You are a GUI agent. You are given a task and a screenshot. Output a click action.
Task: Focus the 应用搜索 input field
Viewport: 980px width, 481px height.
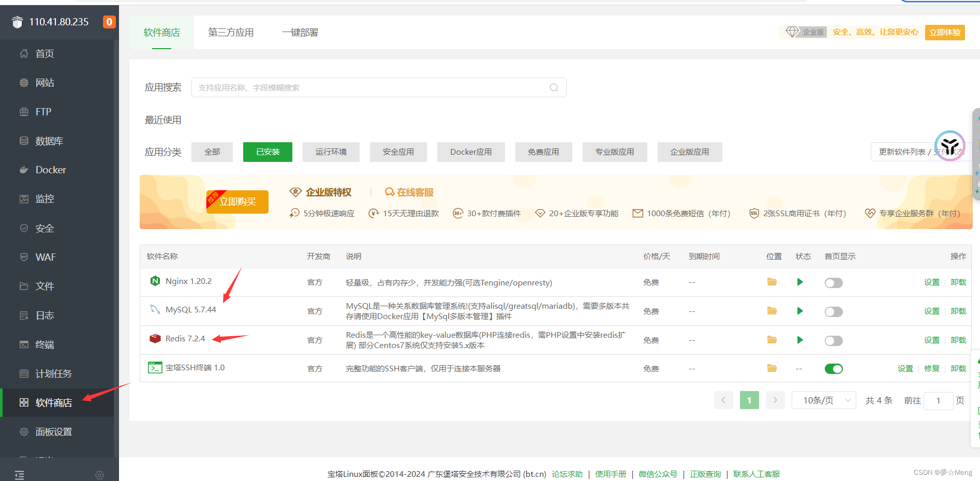[x=379, y=87]
